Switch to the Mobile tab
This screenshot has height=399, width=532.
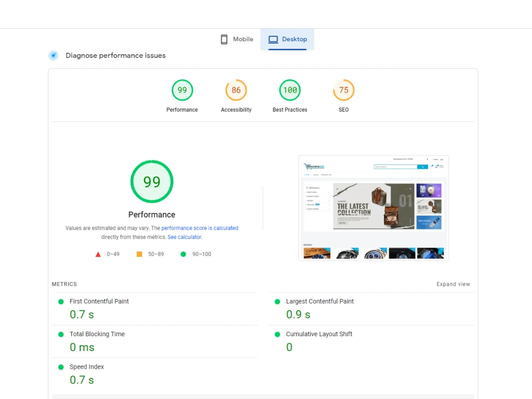pyautogui.click(x=237, y=39)
